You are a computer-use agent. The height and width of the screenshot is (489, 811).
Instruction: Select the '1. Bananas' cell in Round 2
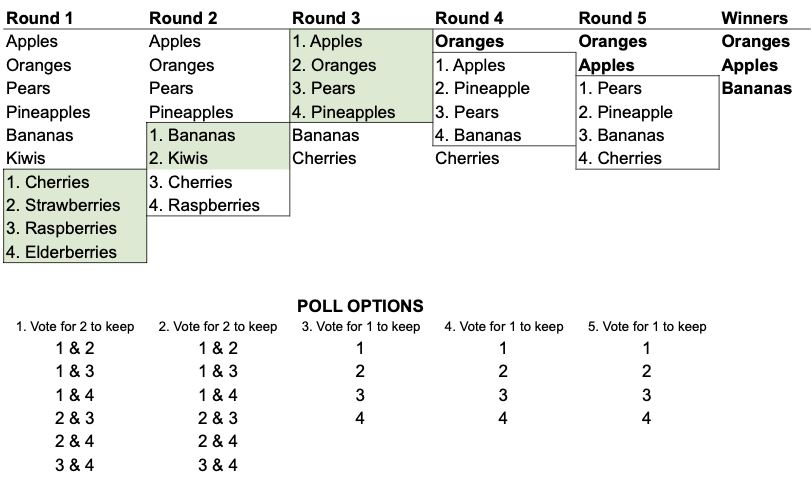218,135
